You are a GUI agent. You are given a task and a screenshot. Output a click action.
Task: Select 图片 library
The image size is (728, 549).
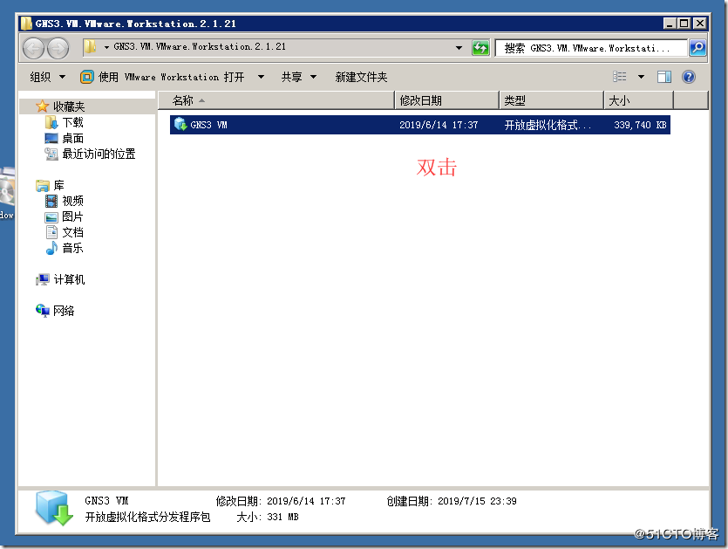72,217
